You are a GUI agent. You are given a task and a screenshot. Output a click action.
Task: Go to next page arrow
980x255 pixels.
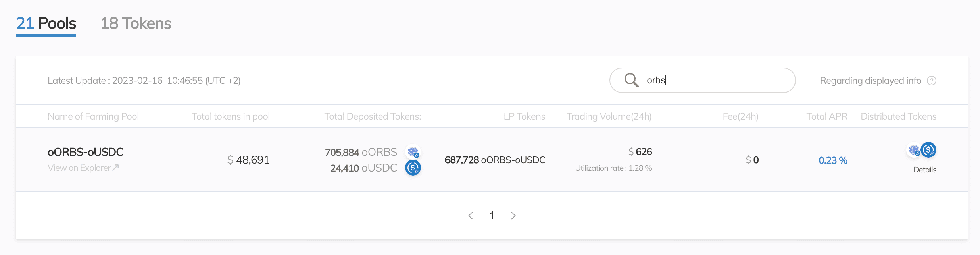513,216
